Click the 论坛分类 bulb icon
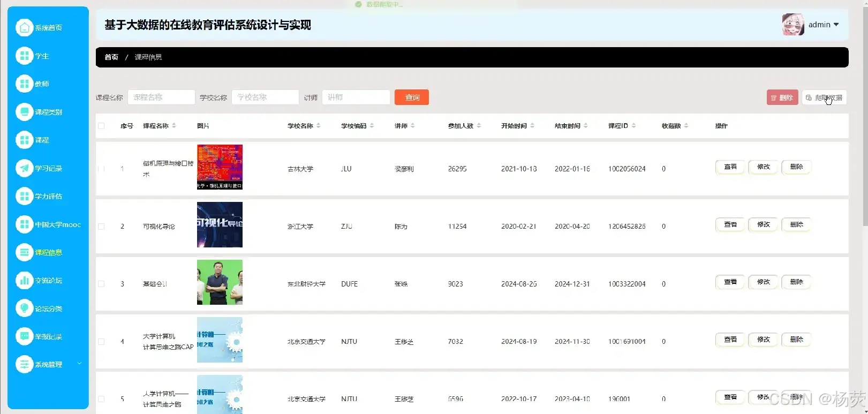This screenshot has width=868, height=414. tap(24, 308)
